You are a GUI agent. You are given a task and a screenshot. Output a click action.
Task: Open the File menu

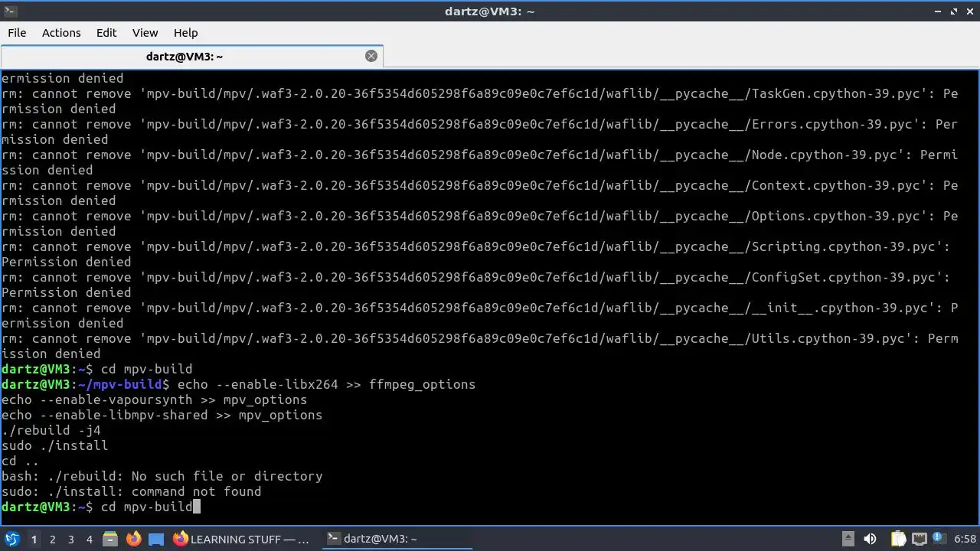(x=17, y=33)
